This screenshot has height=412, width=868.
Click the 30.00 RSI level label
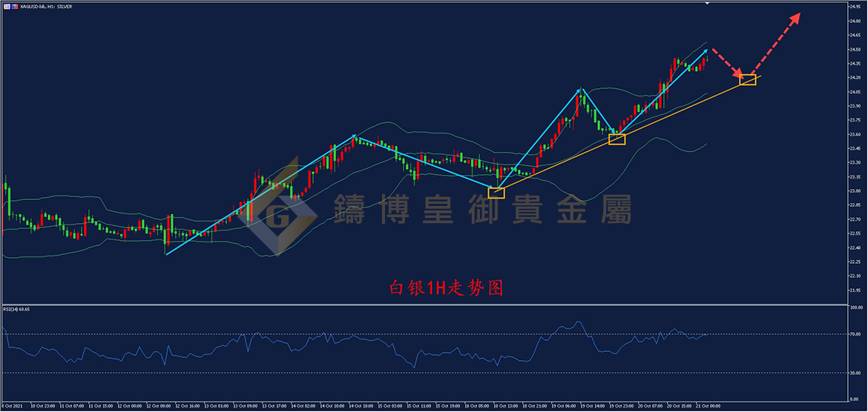click(856, 373)
